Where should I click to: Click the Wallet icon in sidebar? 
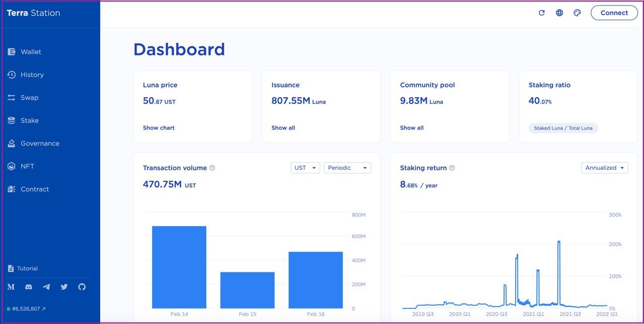click(12, 52)
